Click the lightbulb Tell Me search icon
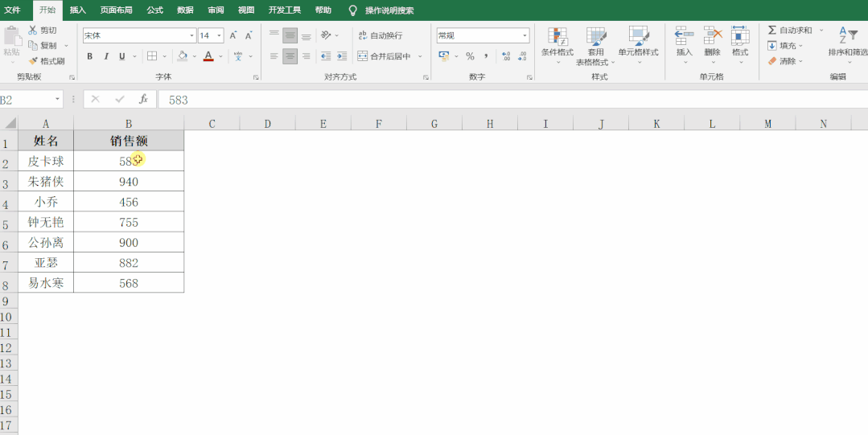 click(x=352, y=10)
